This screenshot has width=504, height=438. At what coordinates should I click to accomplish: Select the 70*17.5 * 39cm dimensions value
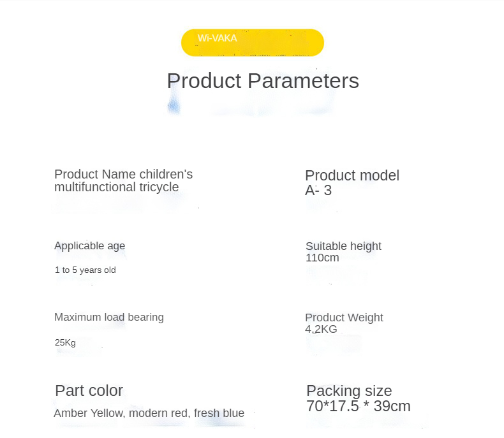coord(358,406)
